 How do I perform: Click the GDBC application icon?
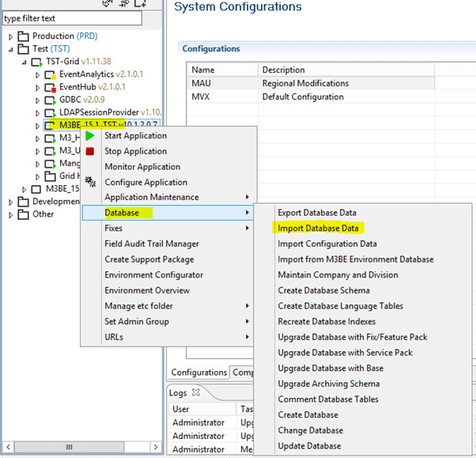tap(50, 100)
